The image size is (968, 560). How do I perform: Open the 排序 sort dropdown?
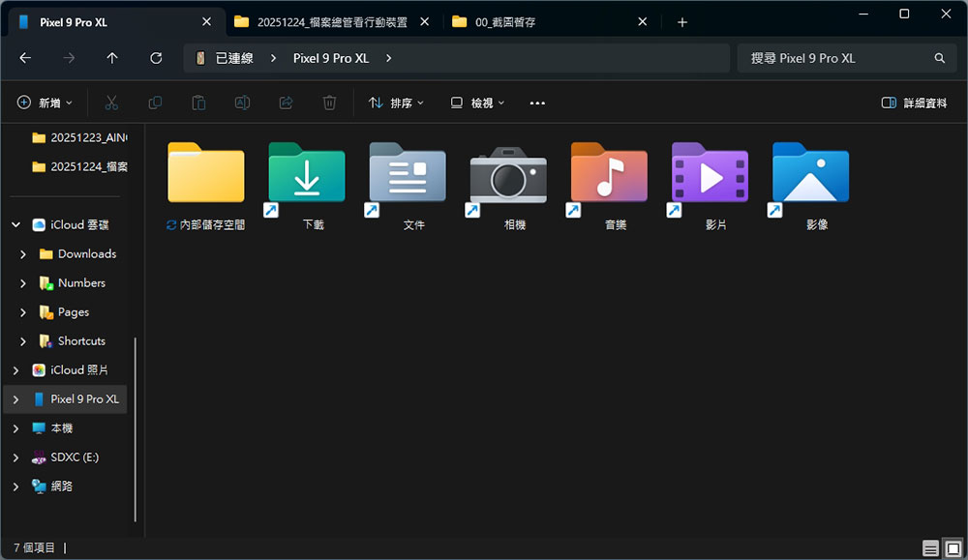(x=397, y=103)
